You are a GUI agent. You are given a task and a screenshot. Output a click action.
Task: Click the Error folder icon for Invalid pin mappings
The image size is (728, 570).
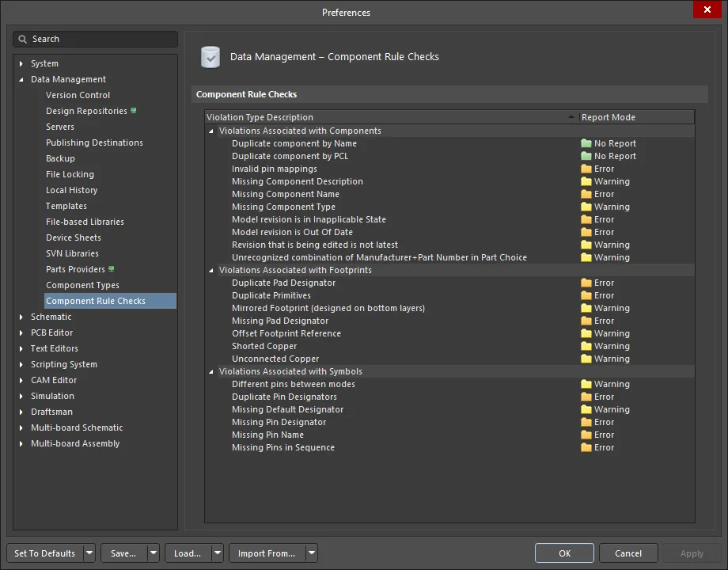point(586,169)
